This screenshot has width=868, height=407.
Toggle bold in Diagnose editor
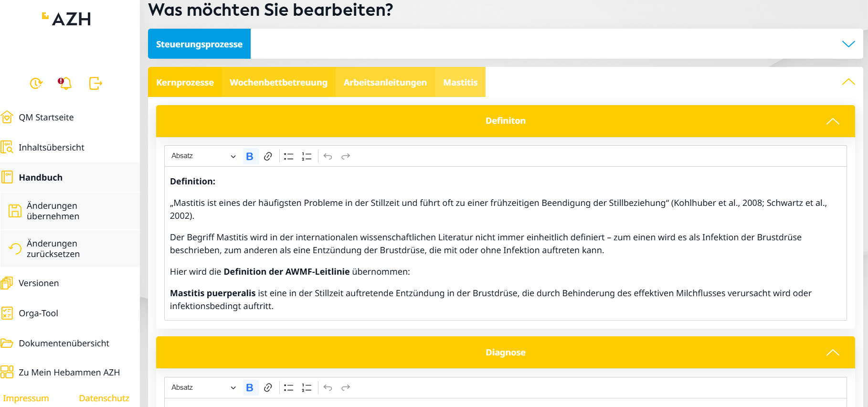pyautogui.click(x=250, y=387)
